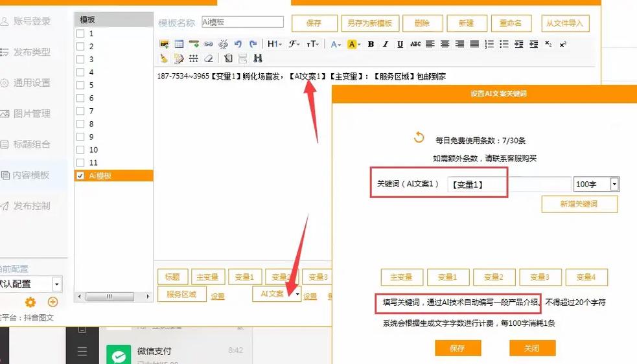
Task: Insert 变量4 in the AI keyword dialog
Action: [x=586, y=277]
